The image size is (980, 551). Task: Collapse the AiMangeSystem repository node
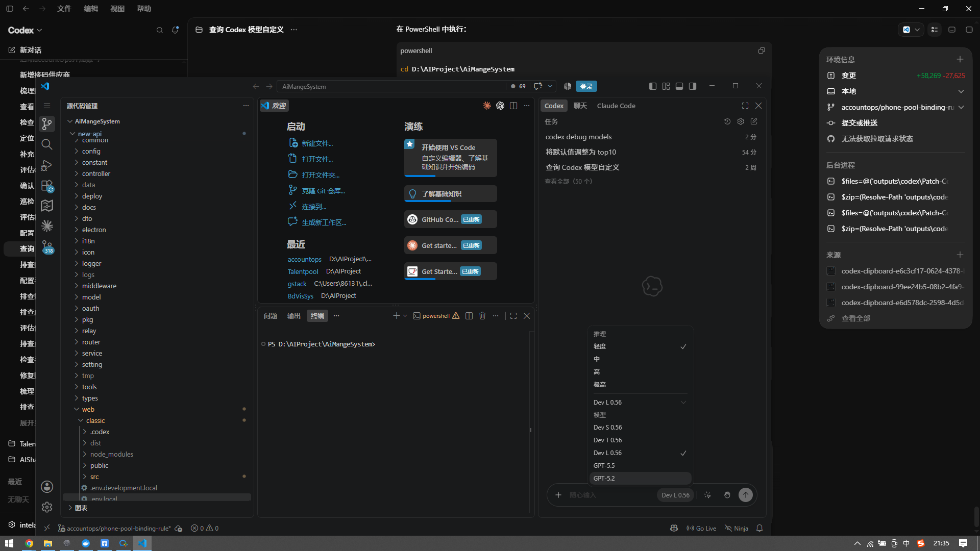pos(70,121)
